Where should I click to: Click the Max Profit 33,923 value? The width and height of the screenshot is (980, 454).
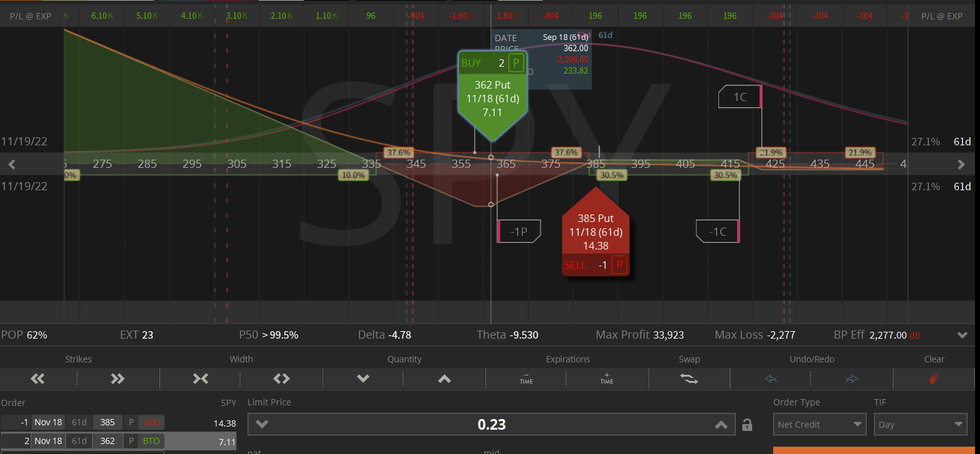668,335
